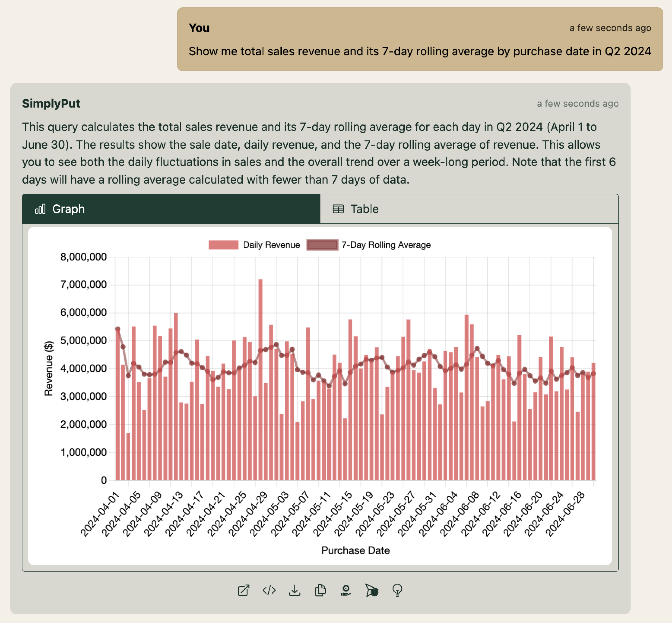Click the lightbulb insights icon
The image size is (672, 623).
(397, 590)
